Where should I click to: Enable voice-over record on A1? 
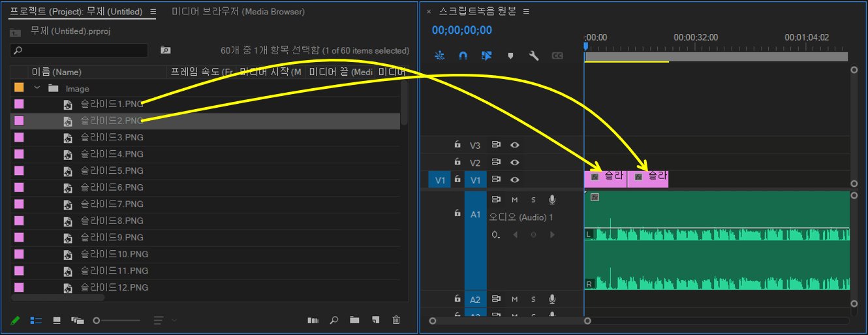(552, 199)
